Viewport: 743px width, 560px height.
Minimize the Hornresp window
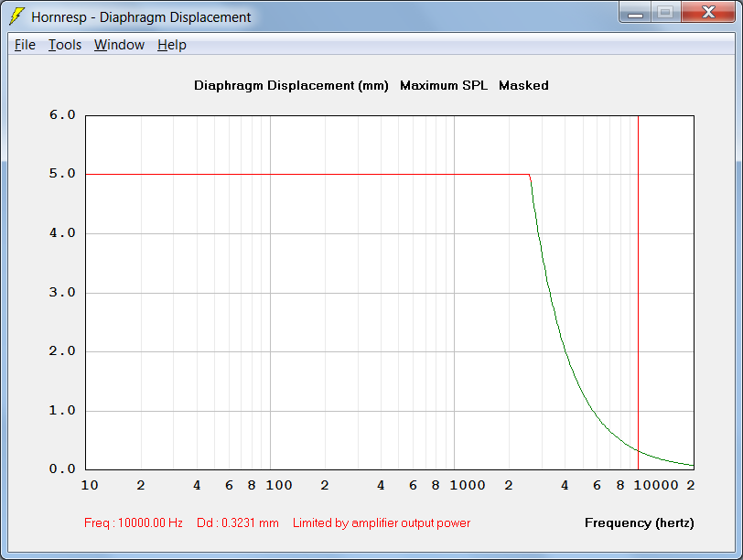coord(635,13)
